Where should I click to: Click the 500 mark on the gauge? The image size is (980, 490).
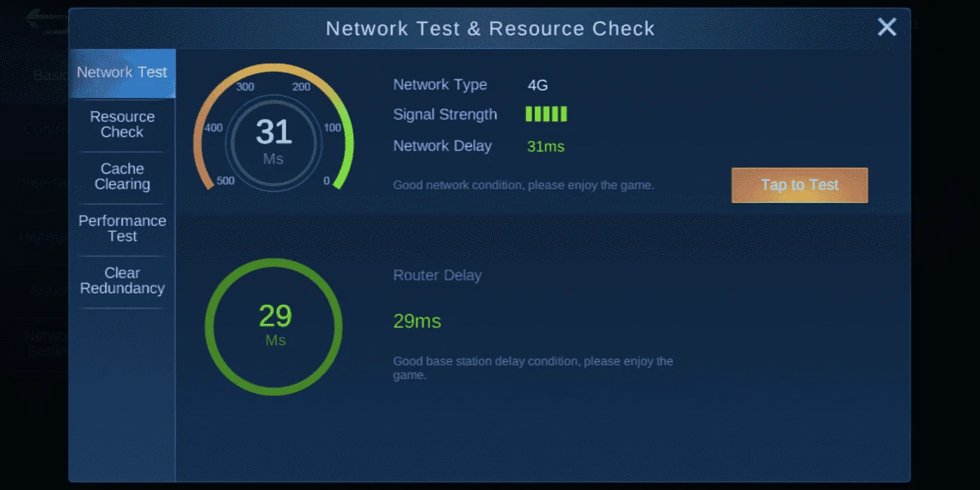click(225, 181)
